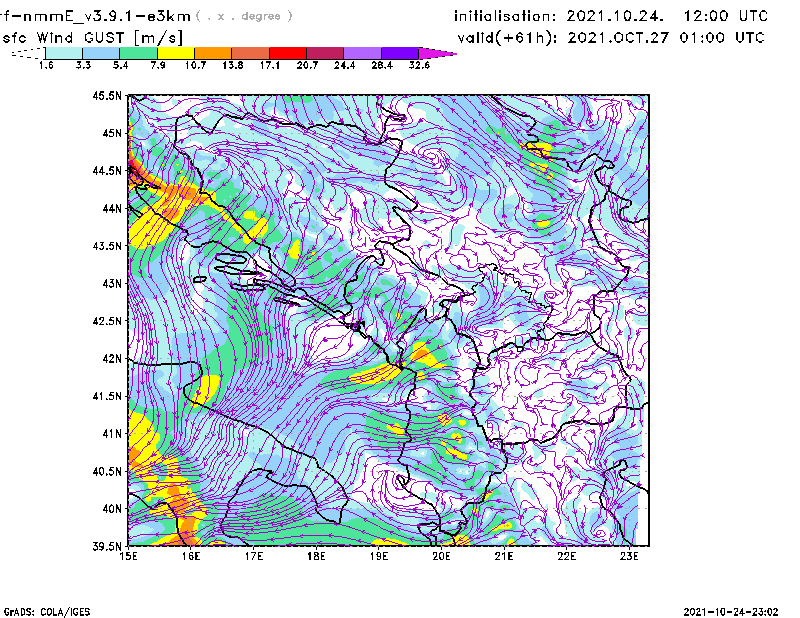
Task: Click the 40.5N latitude label
Action: coord(107,472)
